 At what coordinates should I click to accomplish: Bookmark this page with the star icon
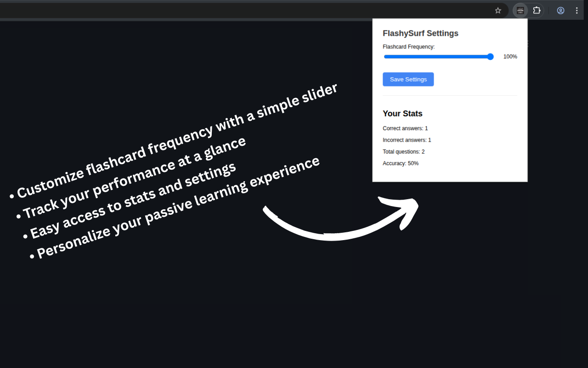(498, 11)
